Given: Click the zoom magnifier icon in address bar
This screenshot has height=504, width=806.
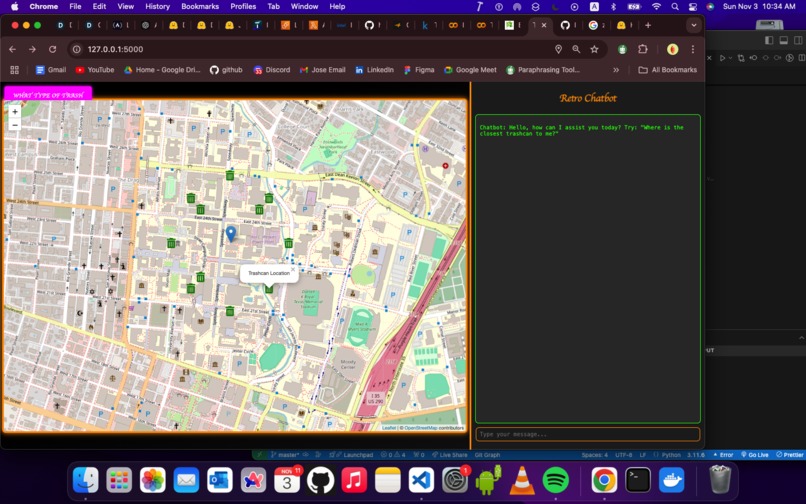Looking at the screenshot, I should (x=576, y=49).
